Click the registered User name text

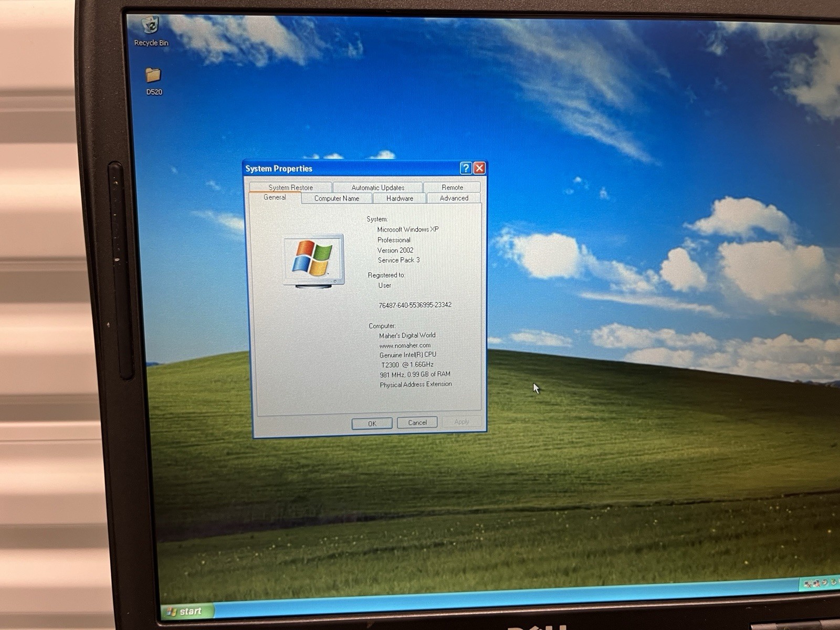pos(384,286)
